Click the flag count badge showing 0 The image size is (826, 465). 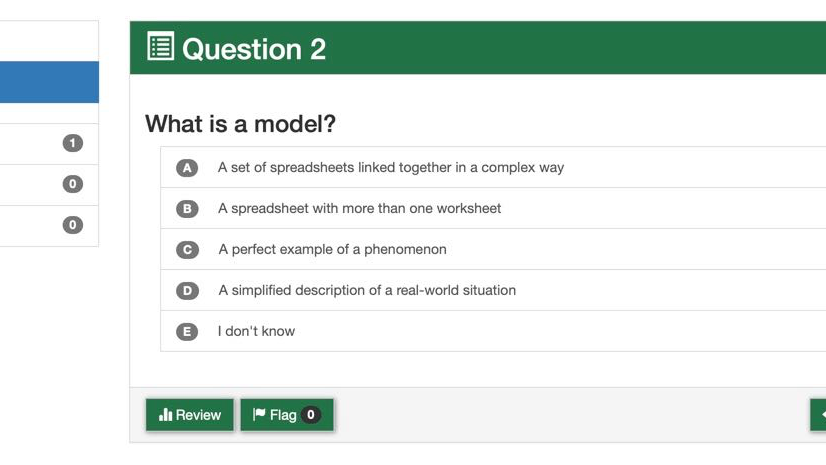point(311,415)
